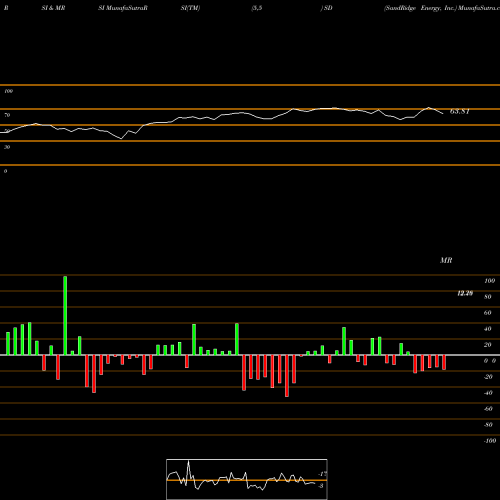The image size is (500, 500).
Task: Click the MR axis label -20
Action: (x=488, y=377)
